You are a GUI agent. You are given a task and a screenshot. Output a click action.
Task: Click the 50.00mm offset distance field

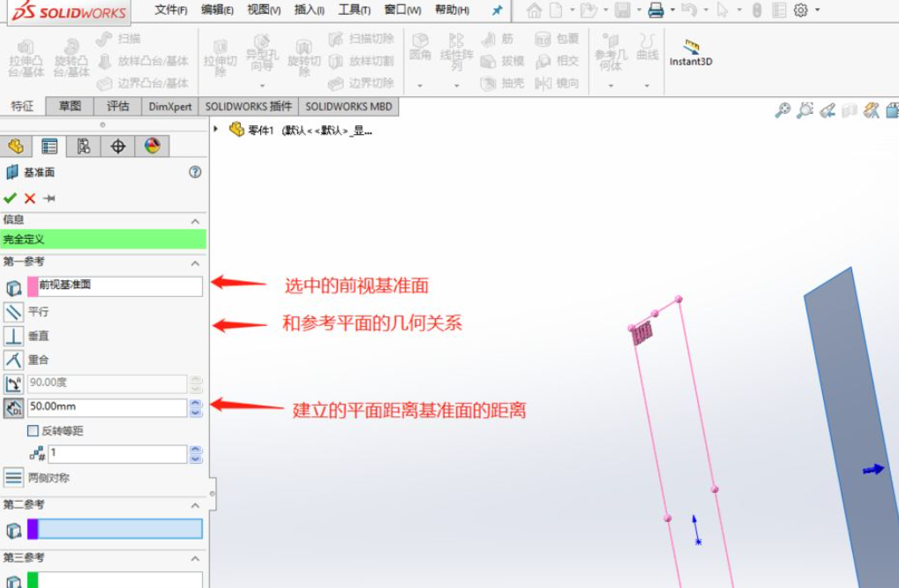[108, 407]
